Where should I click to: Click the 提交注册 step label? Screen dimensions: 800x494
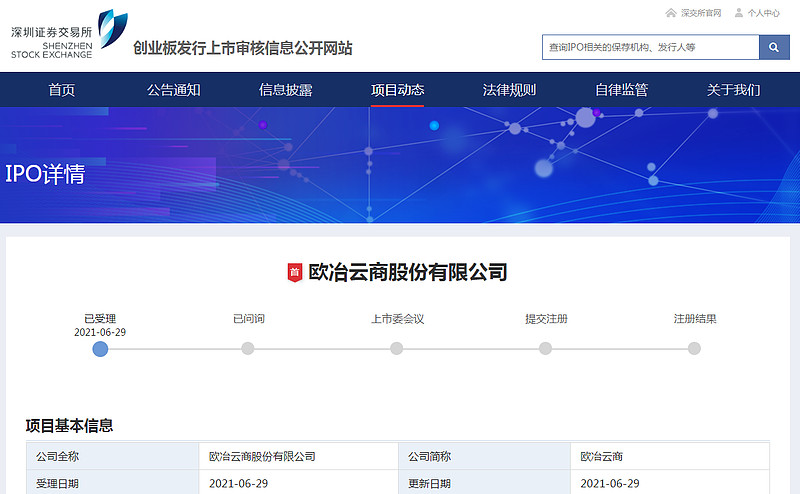pyautogui.click(x=546, y=319)
